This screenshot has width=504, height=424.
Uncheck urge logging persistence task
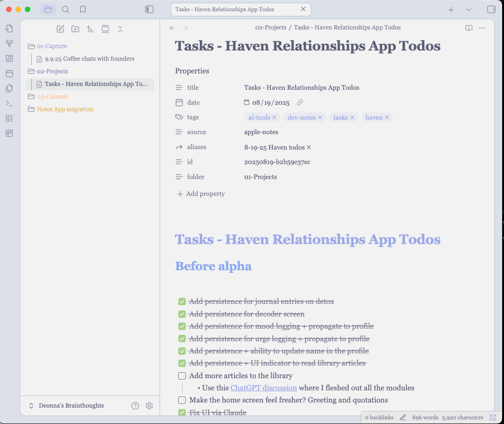pyautogui.click(x=182, y=338)
